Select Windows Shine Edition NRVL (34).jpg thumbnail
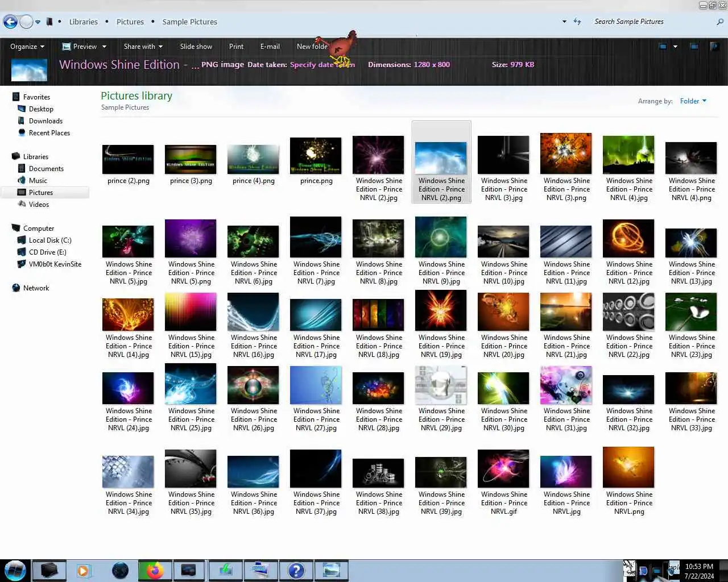The width and height of the screenshot is (728, 582). click(x=128, y=472)
